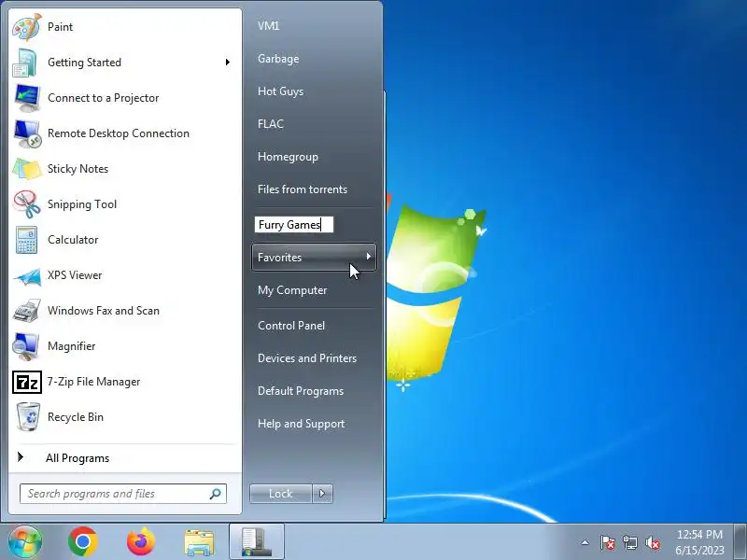Click the Lock button
This screenshot has width=747, height=560.
281,494
